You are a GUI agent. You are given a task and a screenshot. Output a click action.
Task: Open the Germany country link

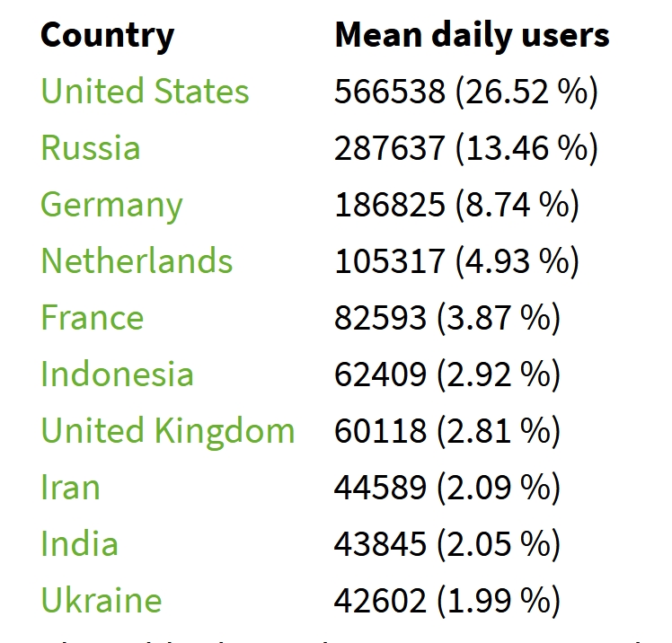[x=111, y=205]
